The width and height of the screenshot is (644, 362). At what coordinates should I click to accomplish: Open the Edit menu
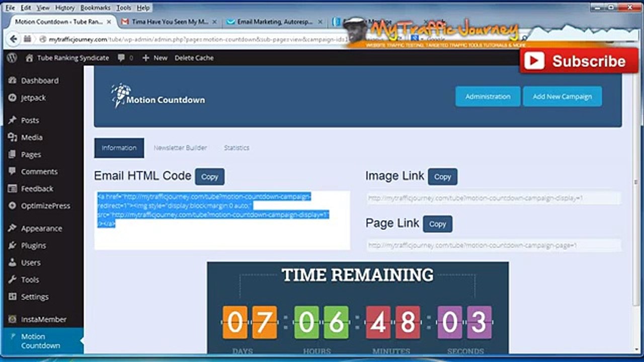26,8
